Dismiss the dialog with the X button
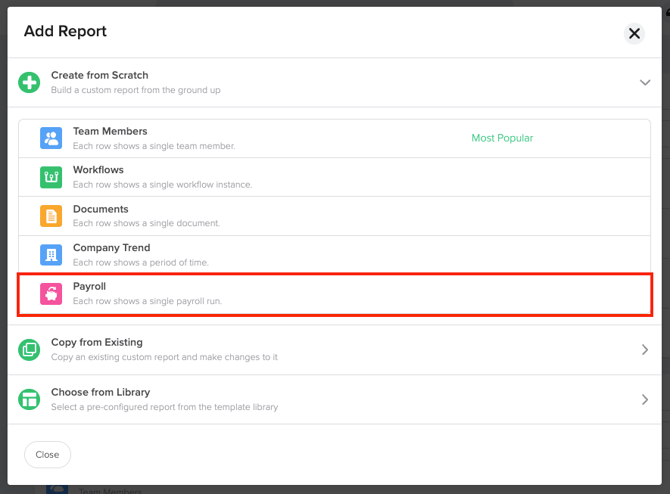The height and width of the screenshot is (494, 670). coord(634,33)
